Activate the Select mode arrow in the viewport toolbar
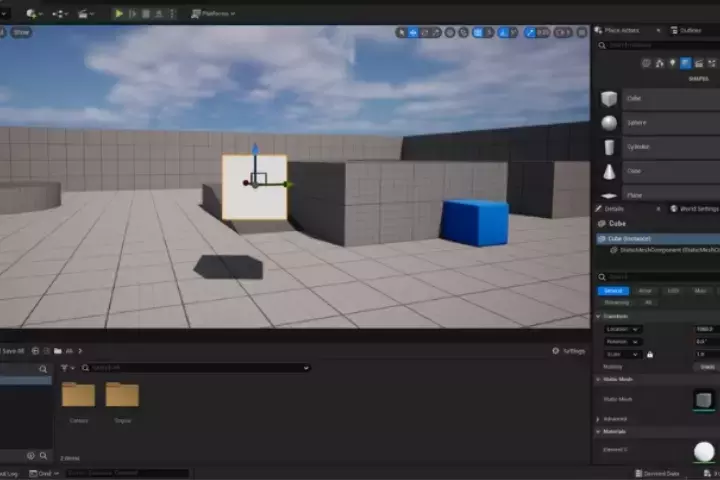Viewport: 720px width, 480px height. click(401, 32)
